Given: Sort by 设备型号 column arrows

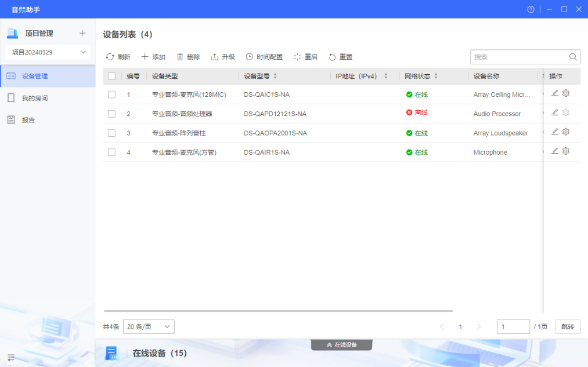Looking at the screenshot, I should click(275, 76).
